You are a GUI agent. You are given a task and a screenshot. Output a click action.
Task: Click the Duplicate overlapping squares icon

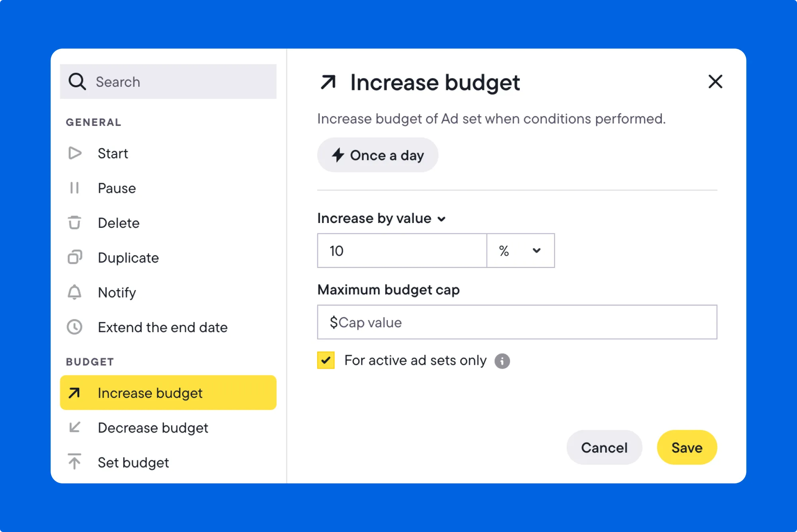click(75, 257)
